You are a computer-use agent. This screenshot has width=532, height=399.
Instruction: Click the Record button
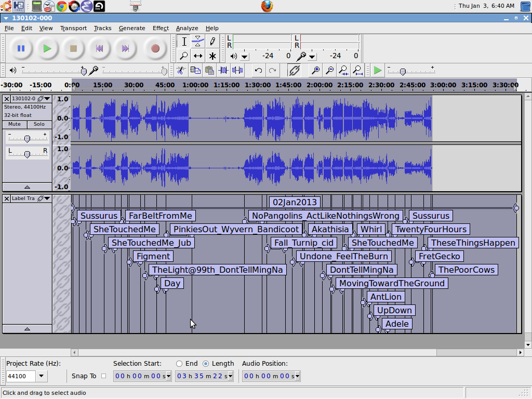(x=155, y=48)
